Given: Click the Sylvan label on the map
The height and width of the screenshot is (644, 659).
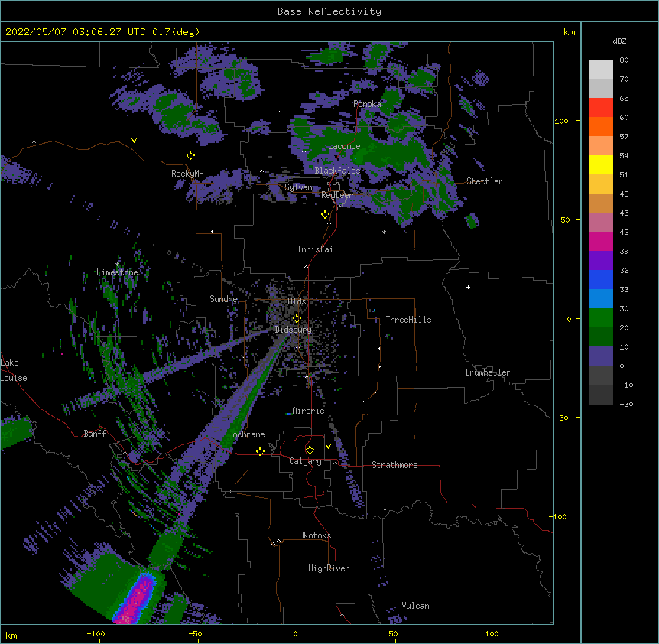Looking at the screenshot, I should coord(298,187).
